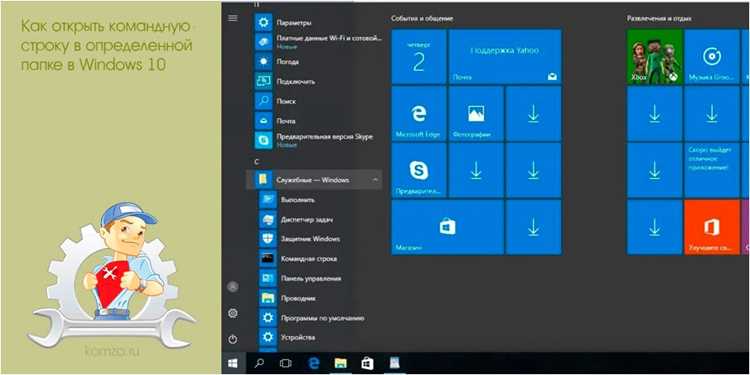The image size is (750, 375).
Task: Open the Погода app
Action: click(x=317, y=62)
